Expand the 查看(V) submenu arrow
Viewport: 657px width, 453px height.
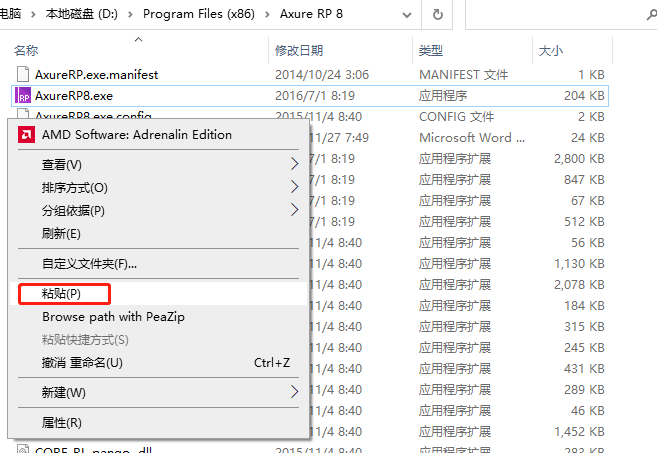294,164
